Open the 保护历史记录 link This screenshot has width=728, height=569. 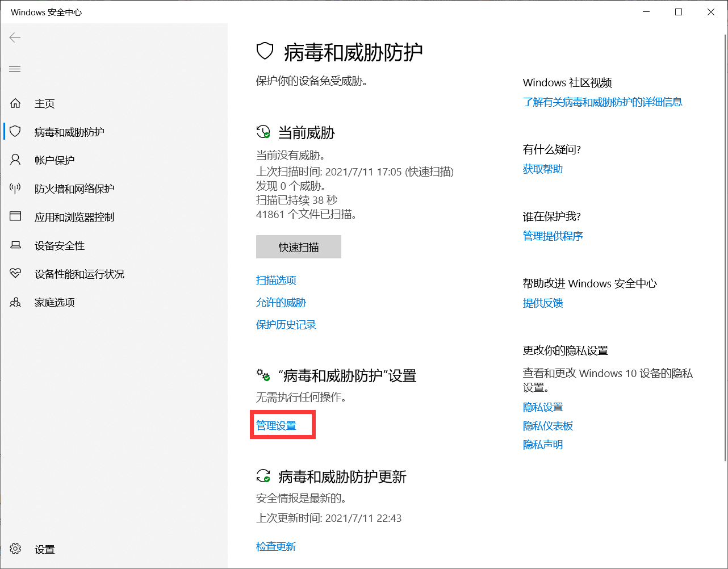286,324
